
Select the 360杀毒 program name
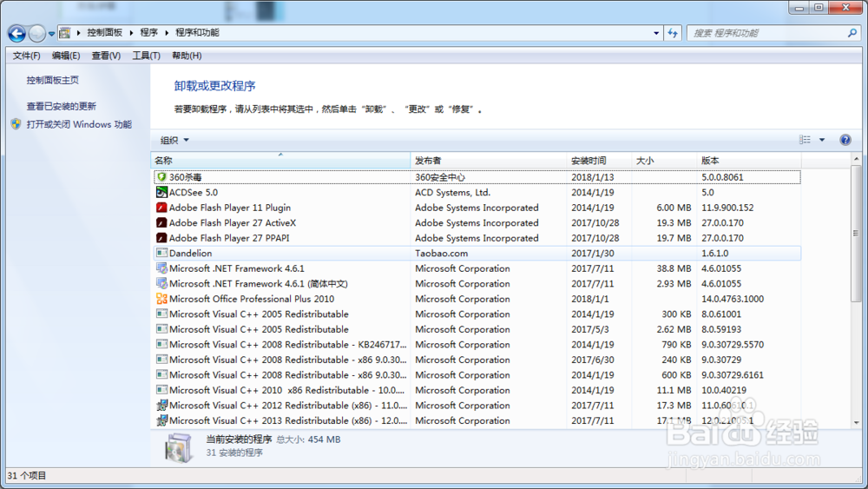(x=186, y=177)
